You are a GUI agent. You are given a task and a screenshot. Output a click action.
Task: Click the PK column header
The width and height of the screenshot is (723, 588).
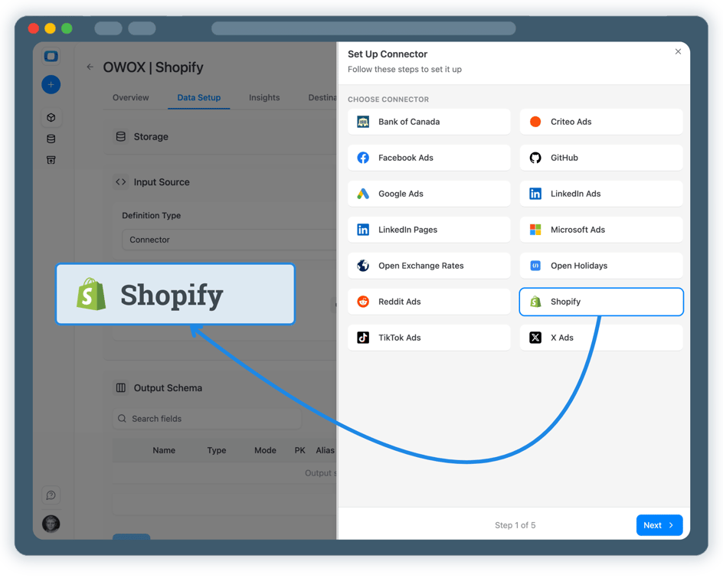coord(299,450)
